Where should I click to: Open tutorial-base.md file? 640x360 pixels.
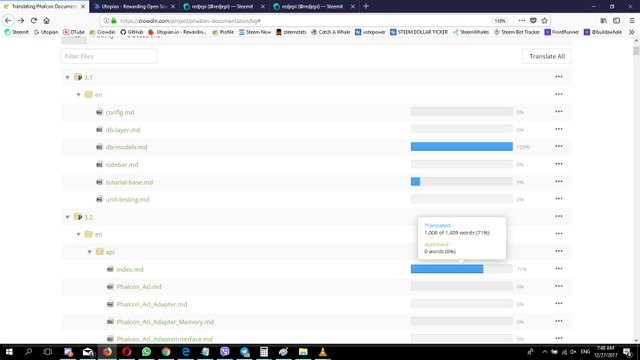click(129, 182)
